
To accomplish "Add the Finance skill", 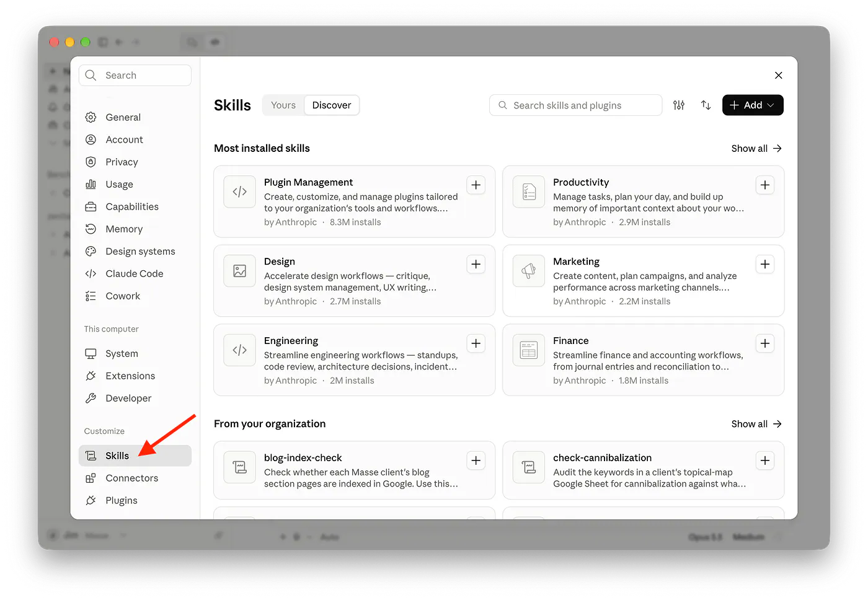I will click(765, 343).
